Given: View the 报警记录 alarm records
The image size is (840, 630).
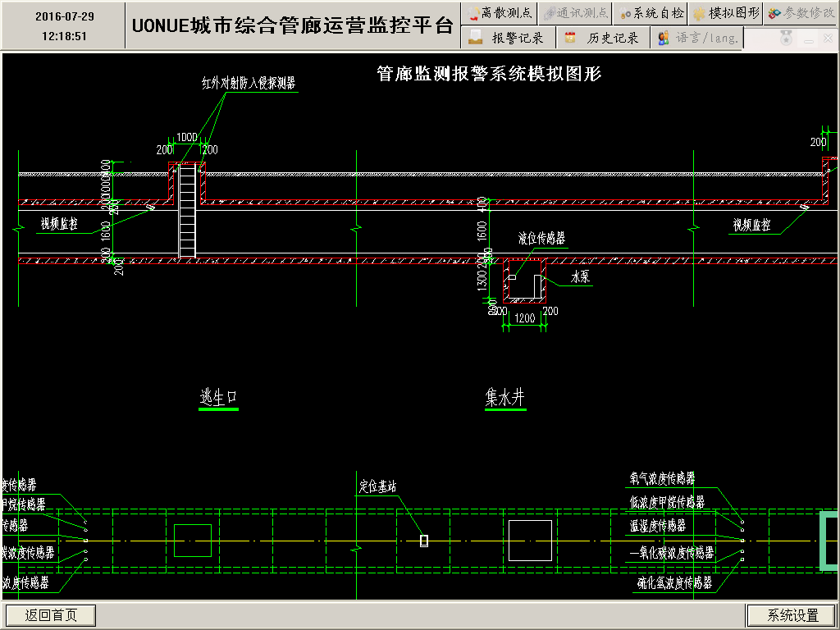Looking at the screenshot, I should click(x=509, y=38).
